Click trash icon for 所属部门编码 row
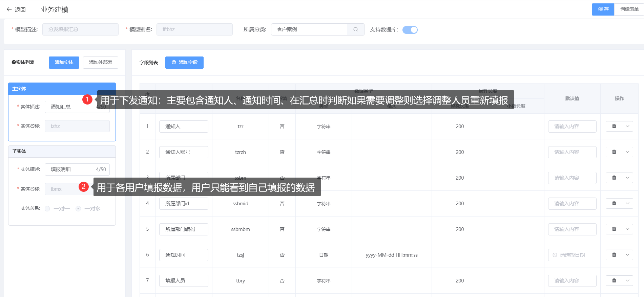 coord(614,229)
